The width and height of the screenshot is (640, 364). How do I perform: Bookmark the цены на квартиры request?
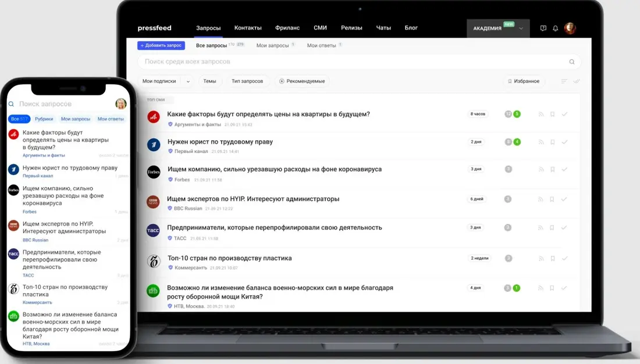point(552,115)
